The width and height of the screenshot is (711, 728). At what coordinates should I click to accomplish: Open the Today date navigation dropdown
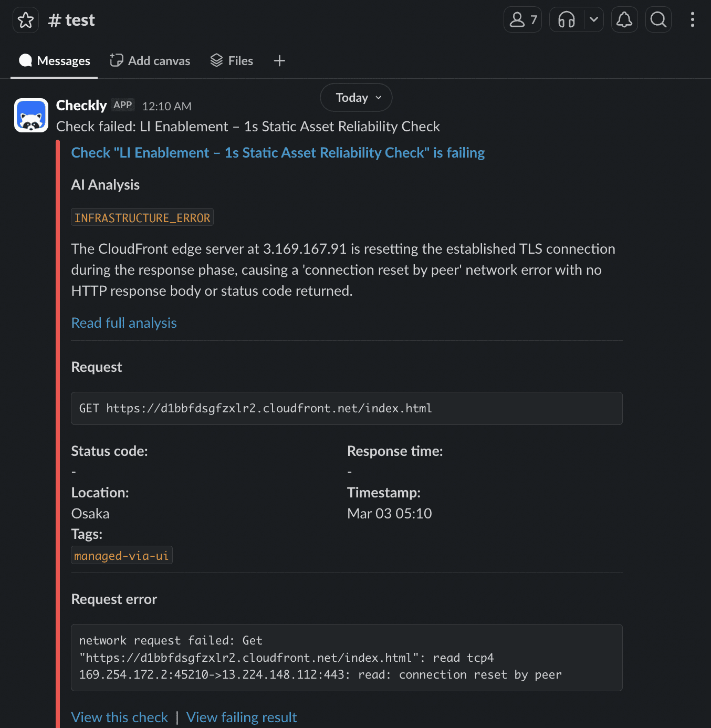(x=355, y=97)
